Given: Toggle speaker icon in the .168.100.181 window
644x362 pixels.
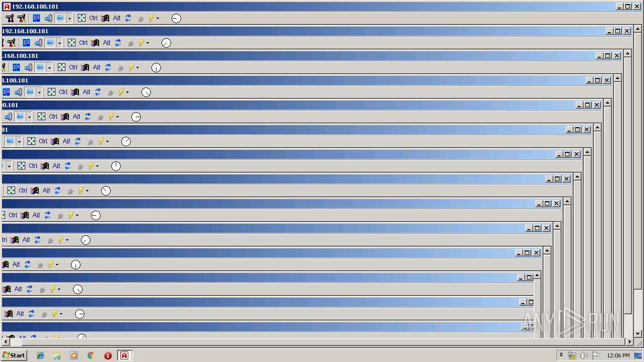Looking at the screenshot, I should pyautogui.click(x=28, y=67).
